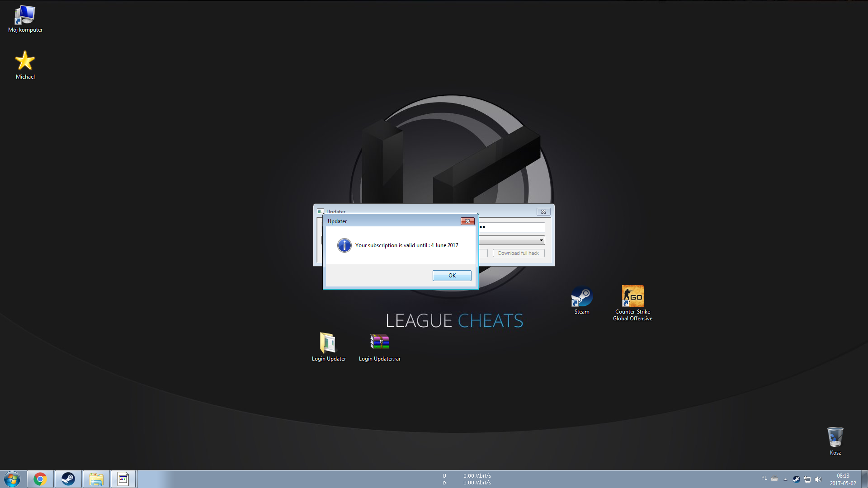Image resolution: width=868 pixels, height=488 pixels.
Task: Select the Login Updater.rar archive icon
Action: (x=380, y=347)
